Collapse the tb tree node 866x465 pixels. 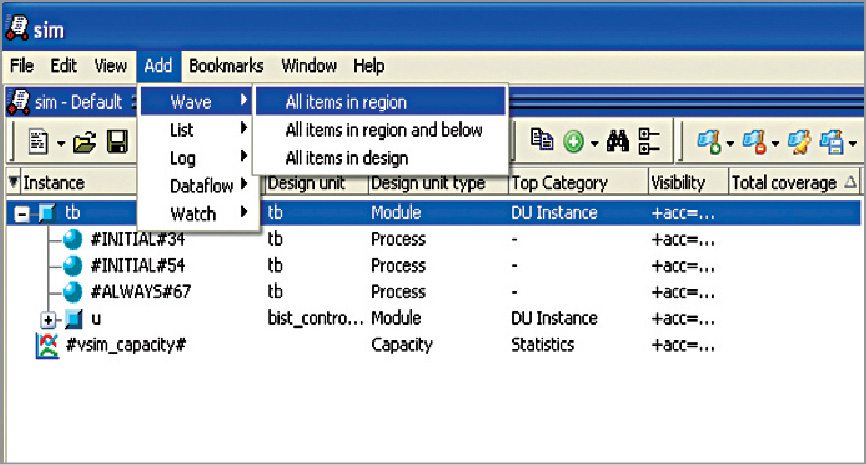23,213
